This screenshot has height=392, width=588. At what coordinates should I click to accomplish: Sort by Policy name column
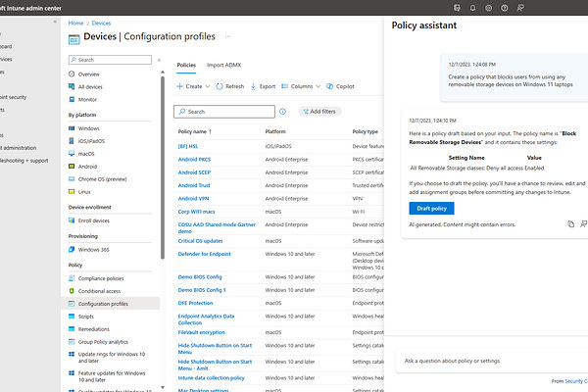(195, 131)
